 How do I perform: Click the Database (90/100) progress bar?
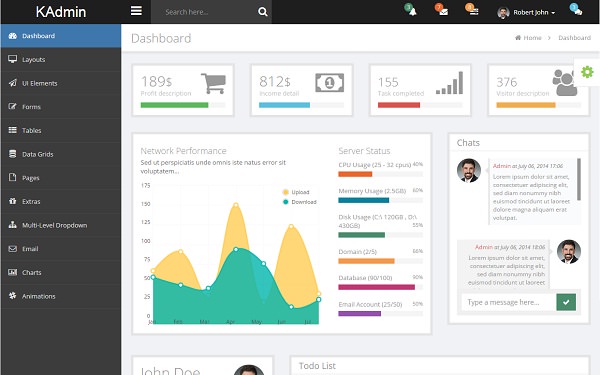[380, 287]
